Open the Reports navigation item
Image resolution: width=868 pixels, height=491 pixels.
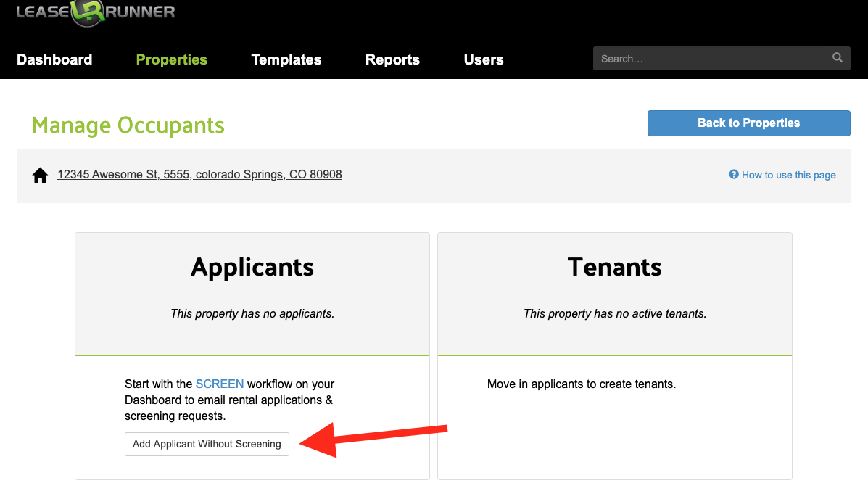pyautogui.click(x=392, y=59)
